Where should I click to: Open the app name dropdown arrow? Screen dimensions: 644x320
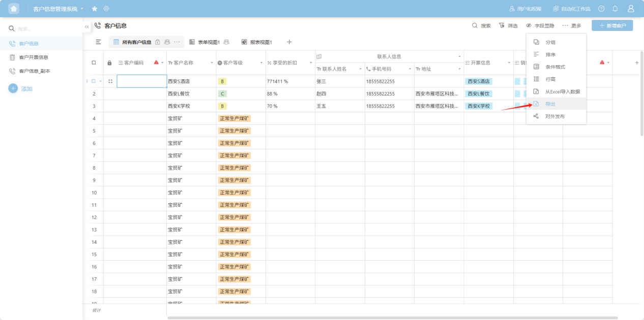click(x=82, y=9)
